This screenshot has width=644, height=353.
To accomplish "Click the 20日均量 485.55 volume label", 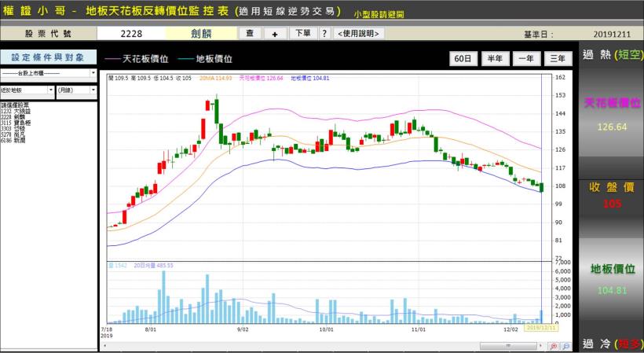I will [154, 266].
